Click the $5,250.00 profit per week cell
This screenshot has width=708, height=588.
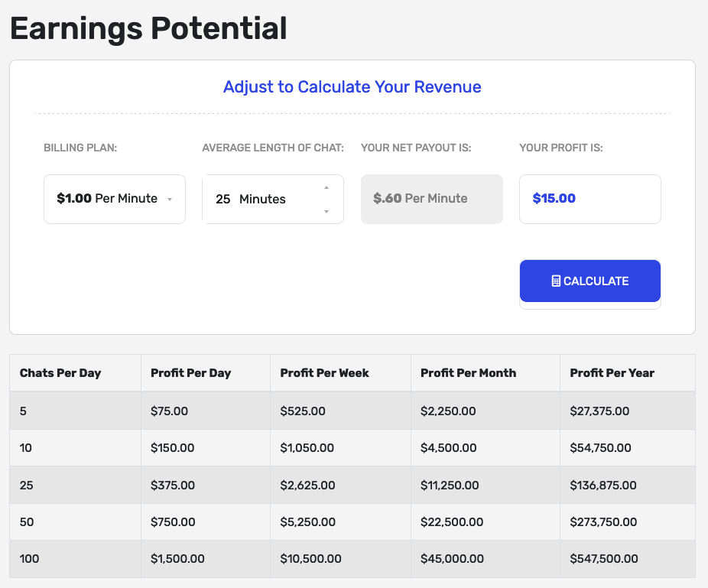340,521
